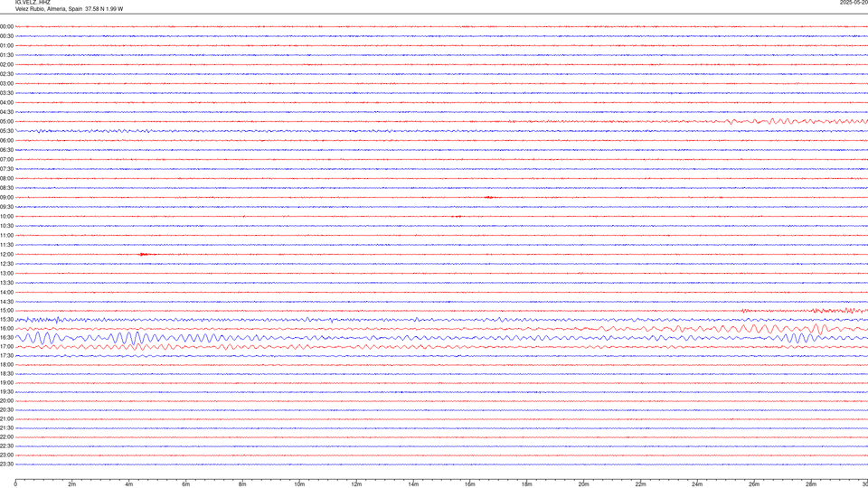Click the 10:30 time label

(x=6, y=226)
